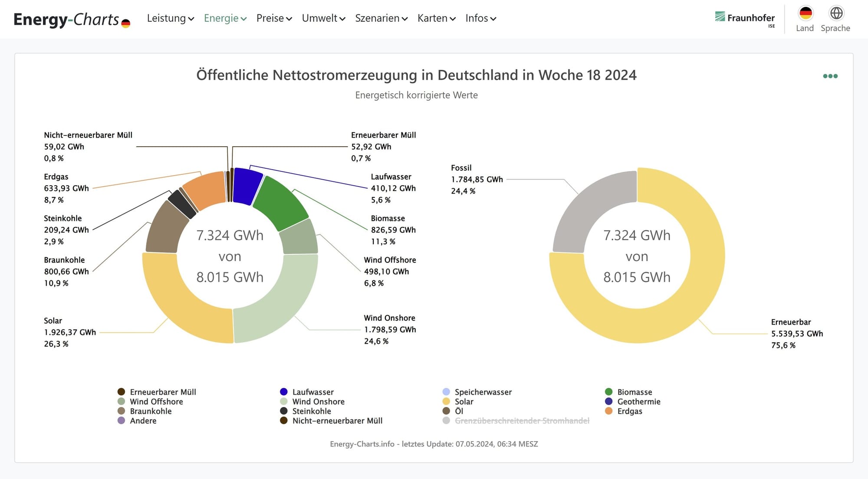The width and height of the screenshot is (868, 479).
Task: Click the German flag Land icon
Action: tap(805, 13)
